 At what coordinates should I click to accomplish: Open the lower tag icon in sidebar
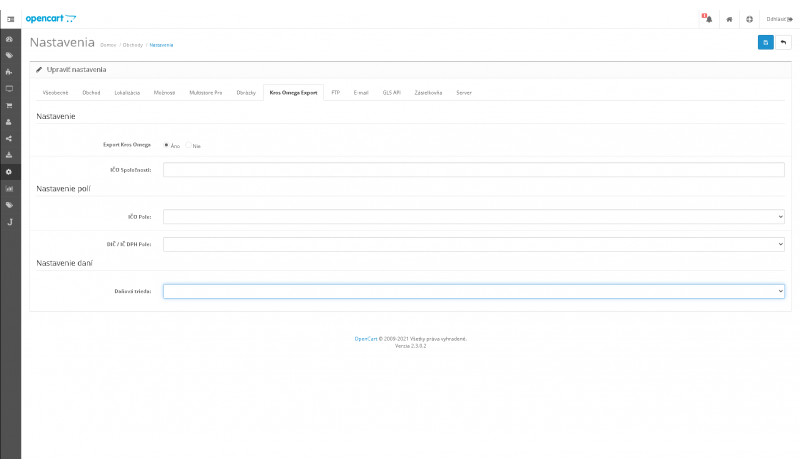pos(9,205)
